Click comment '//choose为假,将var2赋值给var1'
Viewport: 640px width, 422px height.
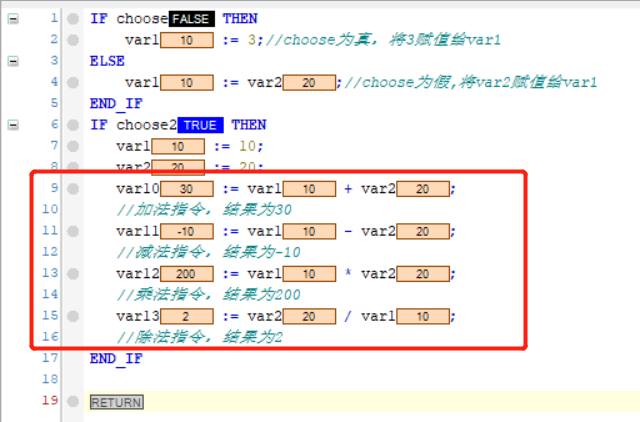[471, 82]
